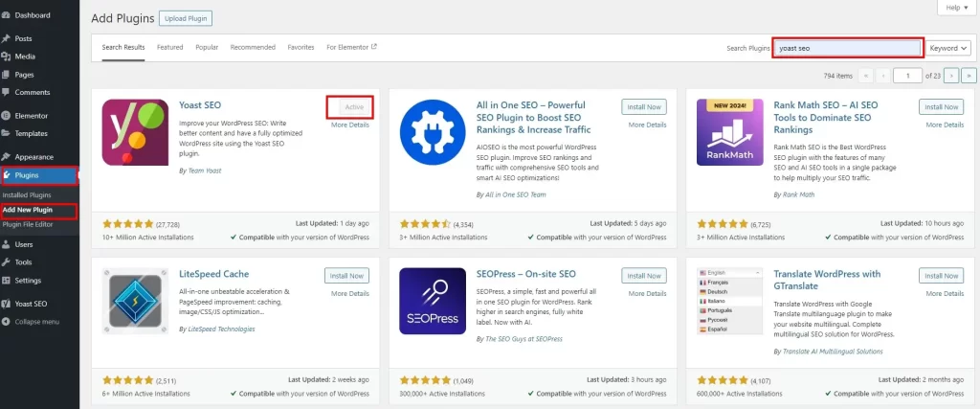Click the Upload Plugin button
Viewport: 980px width, 409px height.
pos(186,19)
